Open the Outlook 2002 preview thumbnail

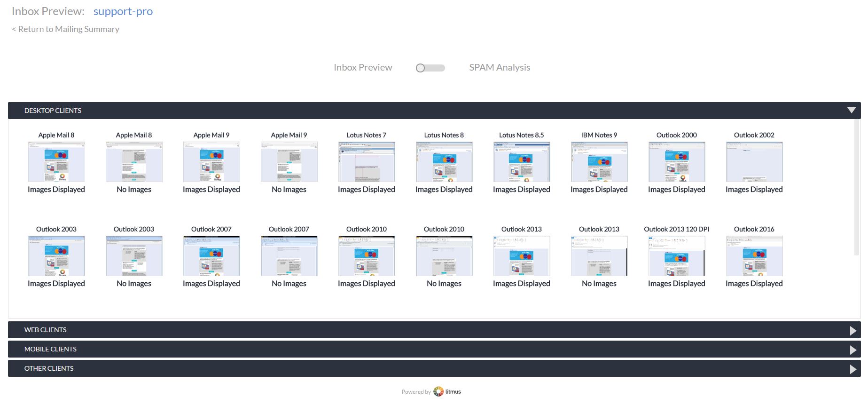(754, 162)
